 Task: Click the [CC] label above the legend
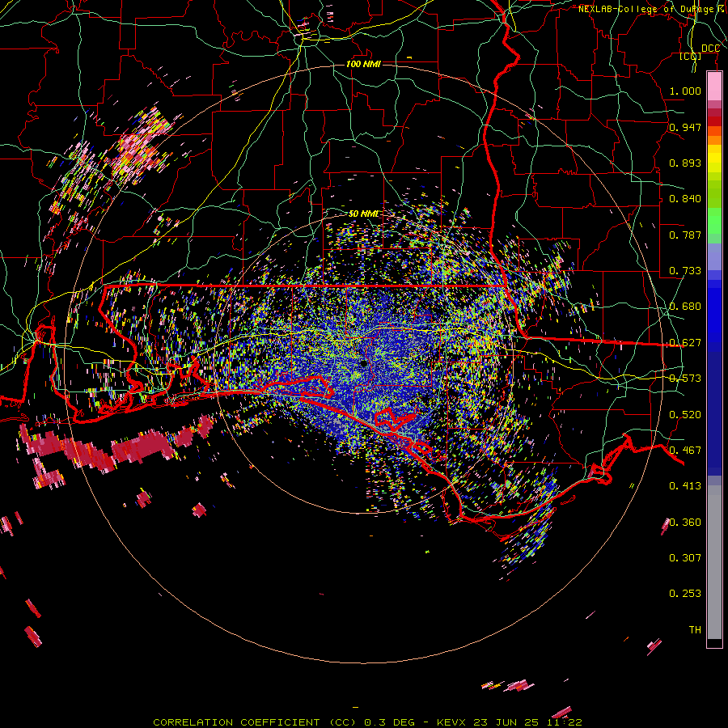click(x=690, y=56)
